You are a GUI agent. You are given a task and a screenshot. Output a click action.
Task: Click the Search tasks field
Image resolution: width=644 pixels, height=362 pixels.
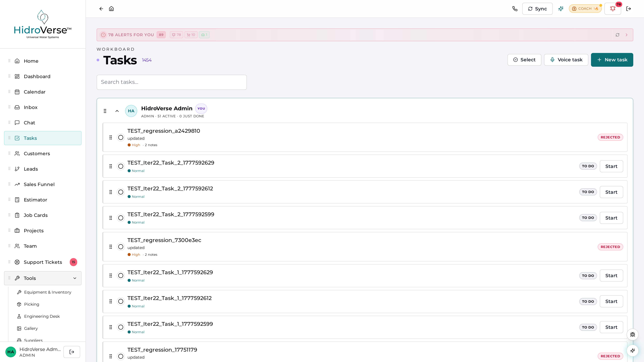(x=172, y=82)
